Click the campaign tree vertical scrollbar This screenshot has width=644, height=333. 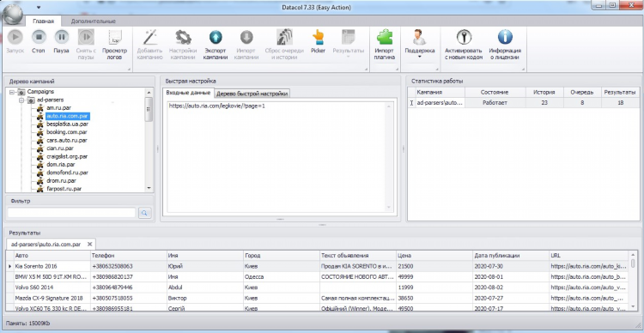click(x=149, y=139)
